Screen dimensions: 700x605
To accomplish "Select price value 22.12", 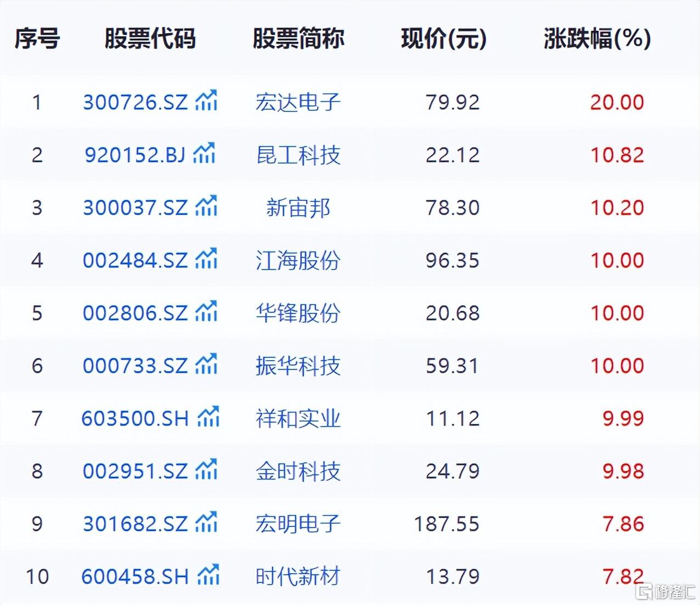I will tap(453, 155).
